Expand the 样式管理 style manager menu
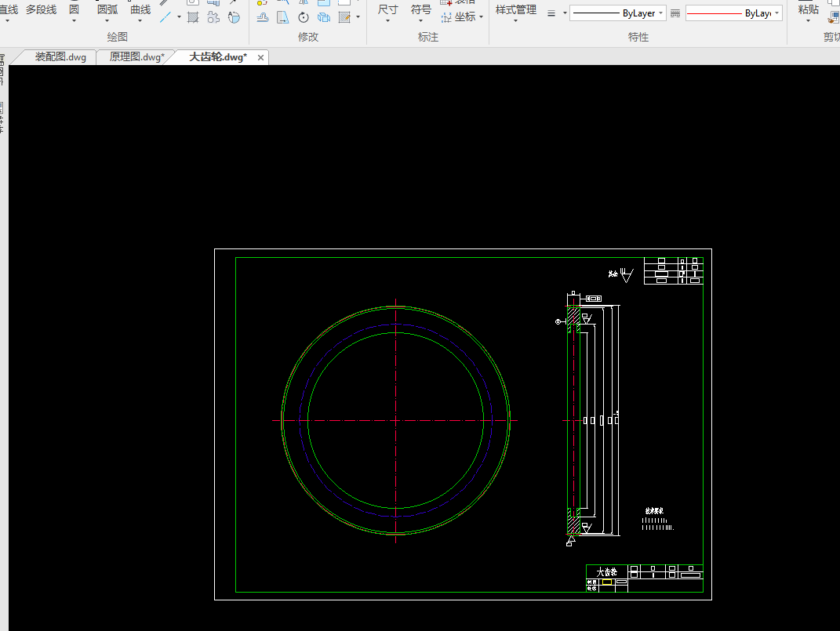The height and width of the screenshot is (631, 840). 515,21
